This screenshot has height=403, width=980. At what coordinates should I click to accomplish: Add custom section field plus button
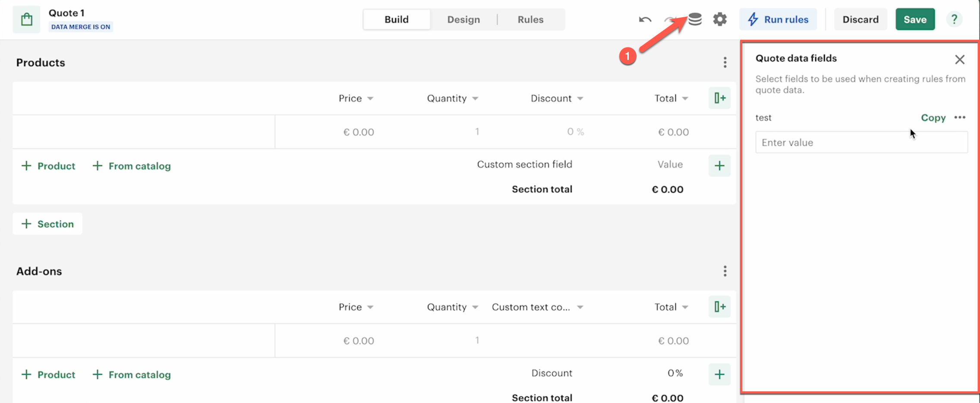pyautogui.click(x=719, y=165)
